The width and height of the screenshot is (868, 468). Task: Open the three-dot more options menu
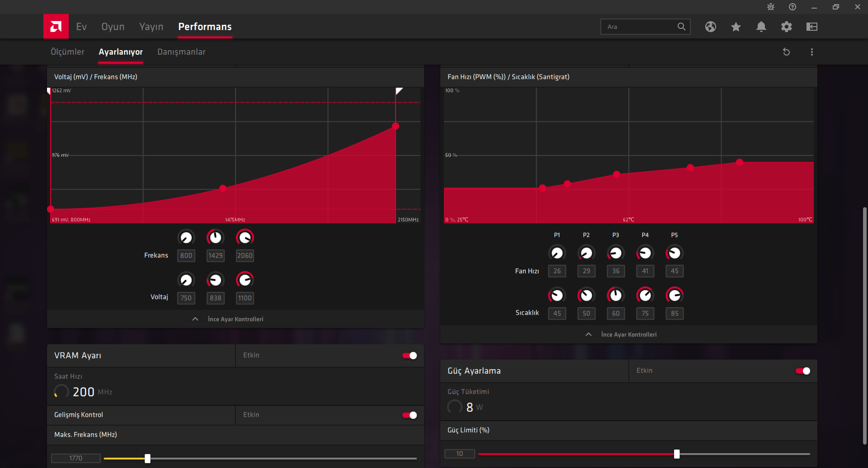pos(812,52)
